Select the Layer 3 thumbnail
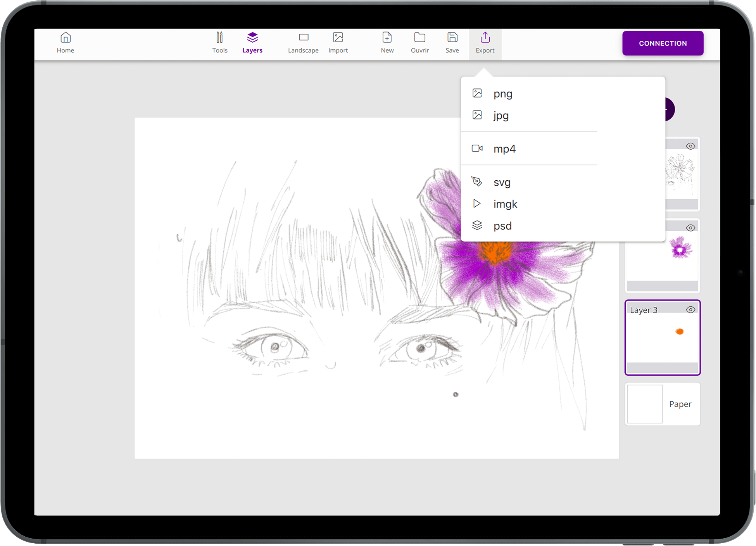The width and height of the screenshot is (756, 546). tap(662, 338)
